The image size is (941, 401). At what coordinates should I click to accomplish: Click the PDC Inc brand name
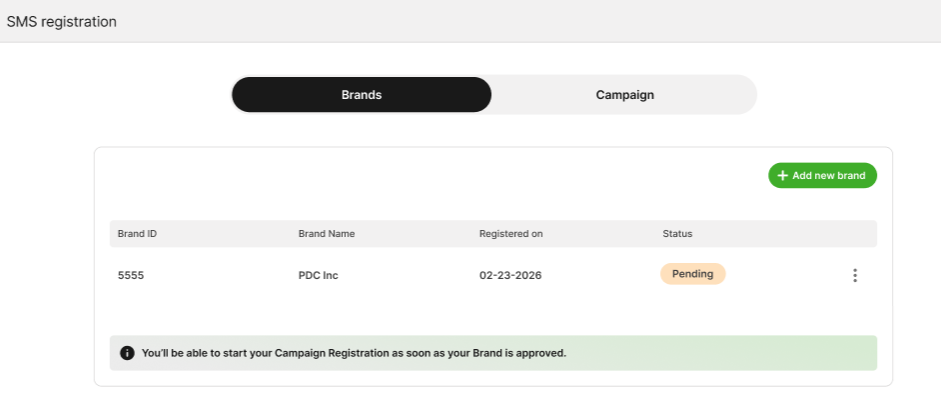[x=318, y=275]
